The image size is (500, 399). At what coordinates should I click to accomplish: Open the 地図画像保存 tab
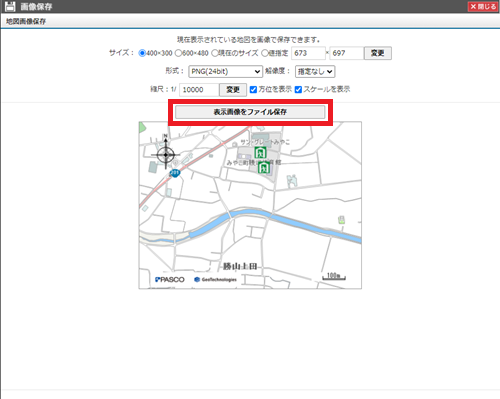click(26, 21)
